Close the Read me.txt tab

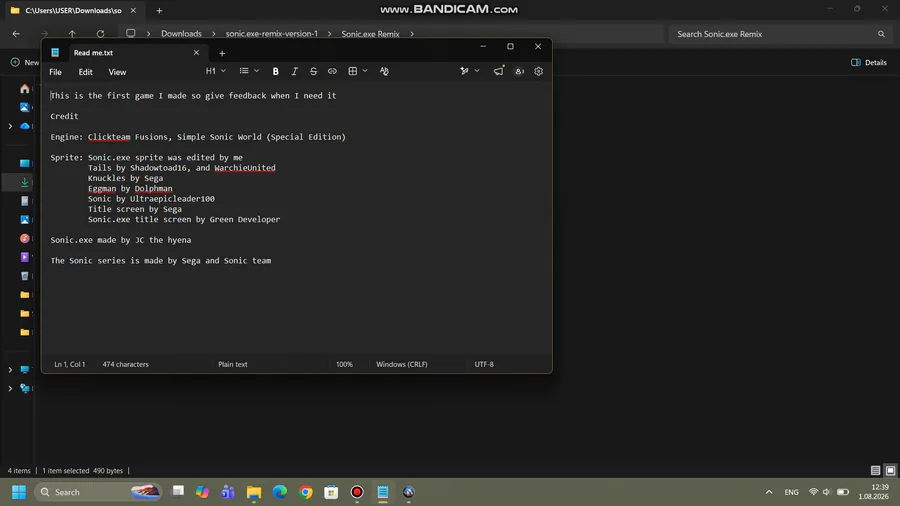pos(196,53)
